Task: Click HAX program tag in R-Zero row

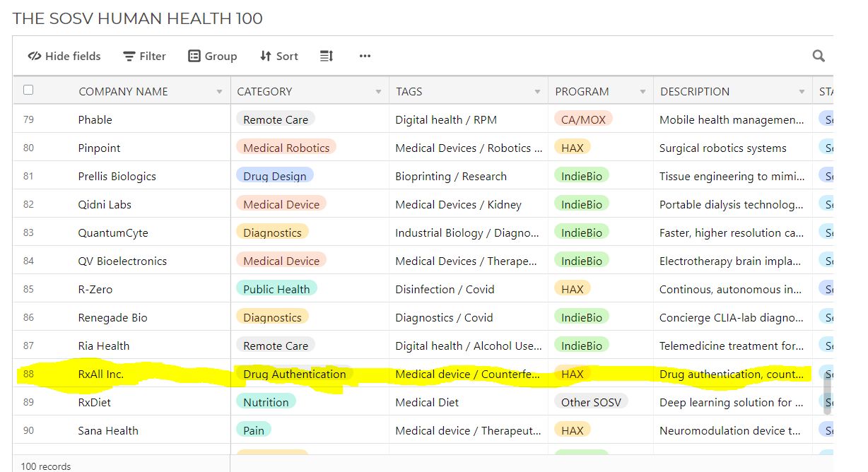Action: (572, 289)
